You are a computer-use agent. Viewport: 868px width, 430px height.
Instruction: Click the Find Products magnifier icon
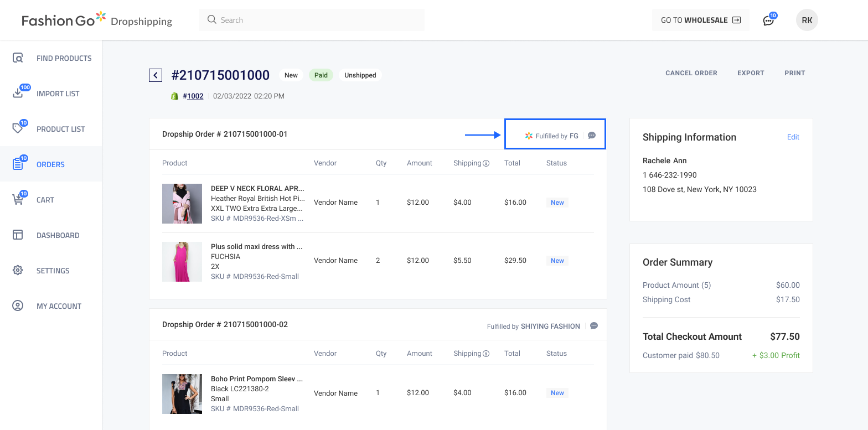coord(18,58)
